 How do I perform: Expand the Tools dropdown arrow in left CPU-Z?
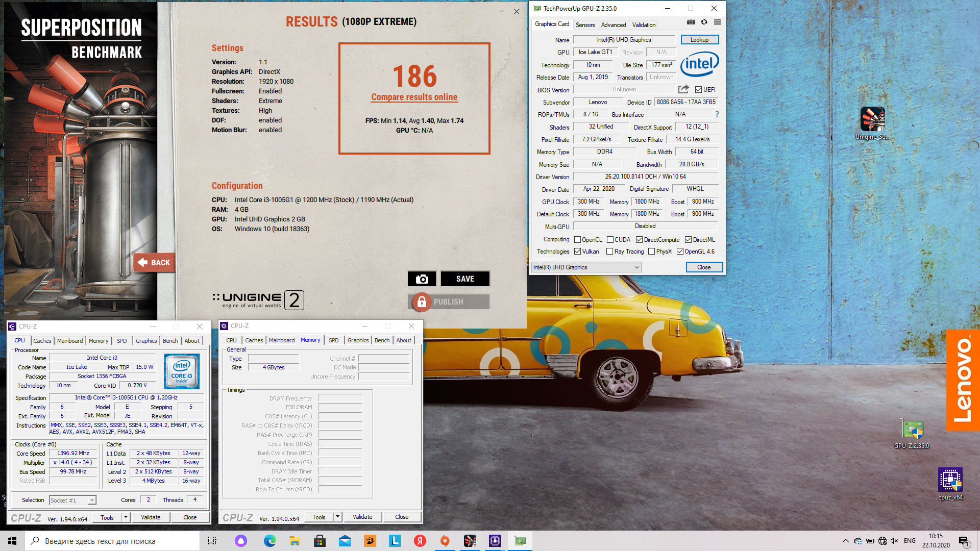(x=126, y=517)
